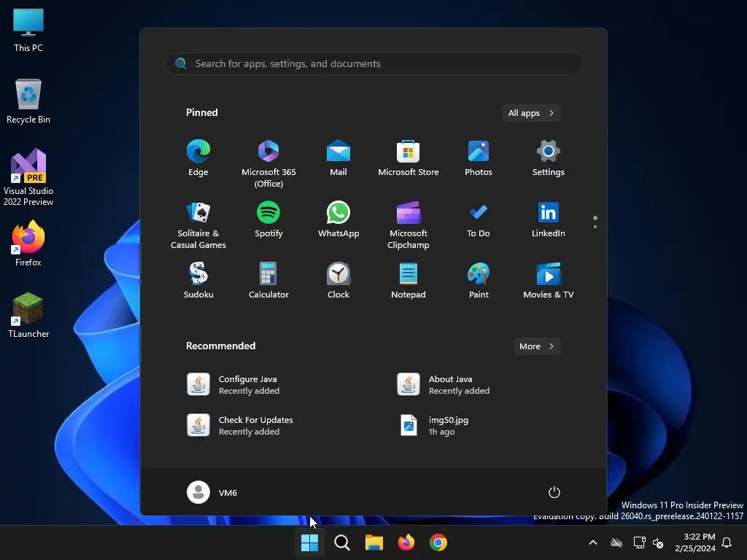Open OneDrive tray icon

coord(616,542)
